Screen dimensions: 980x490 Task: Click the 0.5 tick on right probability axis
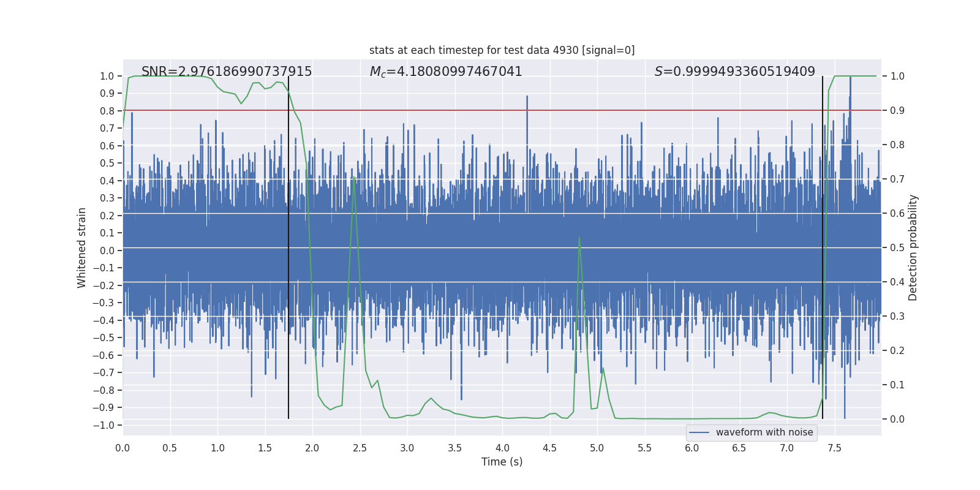coord(897,248)
